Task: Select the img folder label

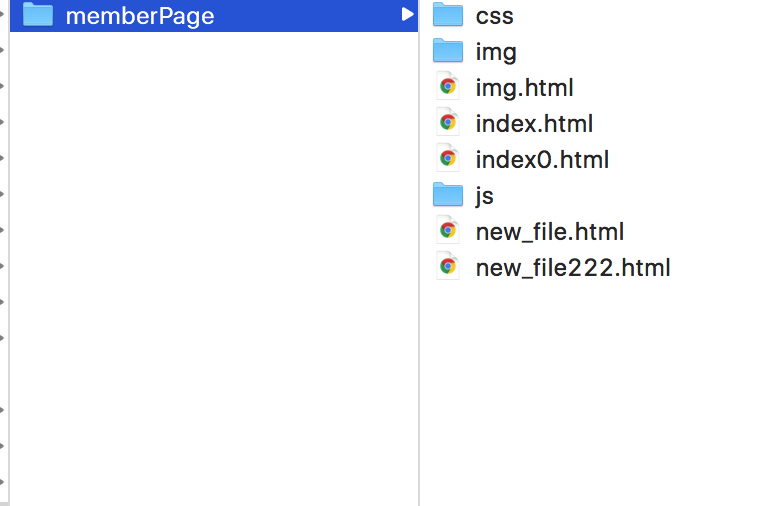Action: 496,52
